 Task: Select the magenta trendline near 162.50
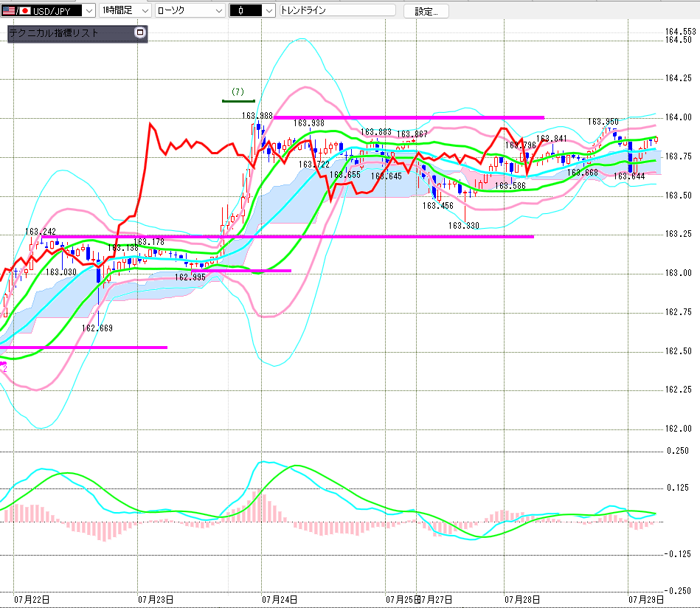tap(83, 347)
